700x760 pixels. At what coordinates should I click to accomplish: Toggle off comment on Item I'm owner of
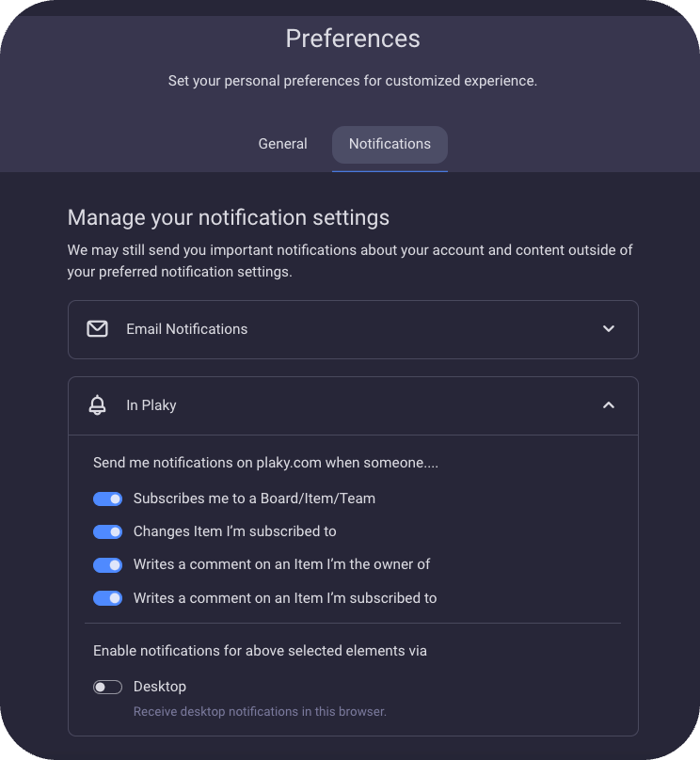coord(108,564)
